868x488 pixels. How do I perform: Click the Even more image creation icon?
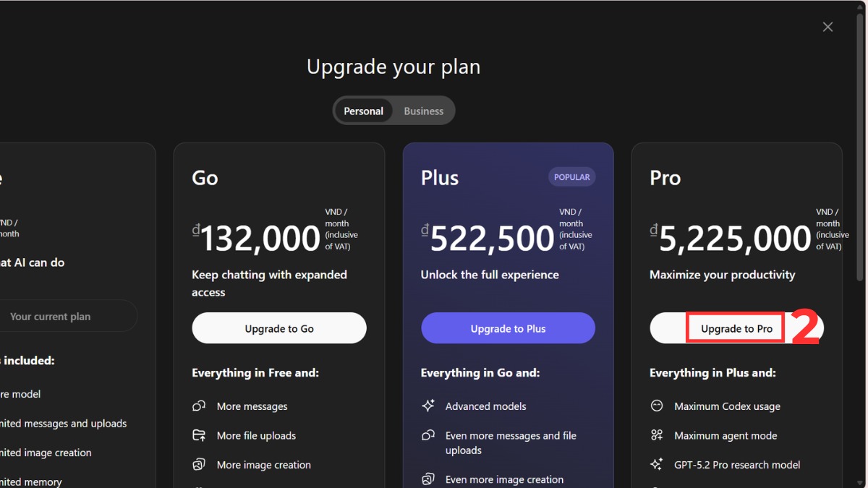(x=428, y=479)
